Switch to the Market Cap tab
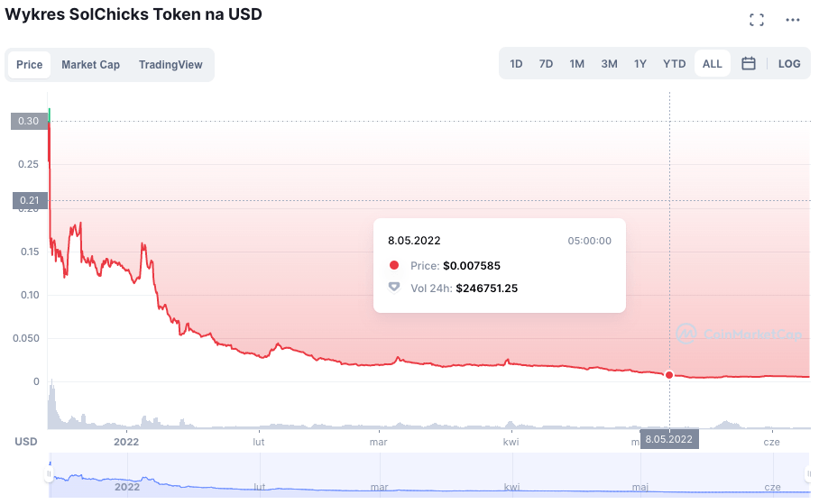This screenshot has width=819, height=504. coord(90,65)
